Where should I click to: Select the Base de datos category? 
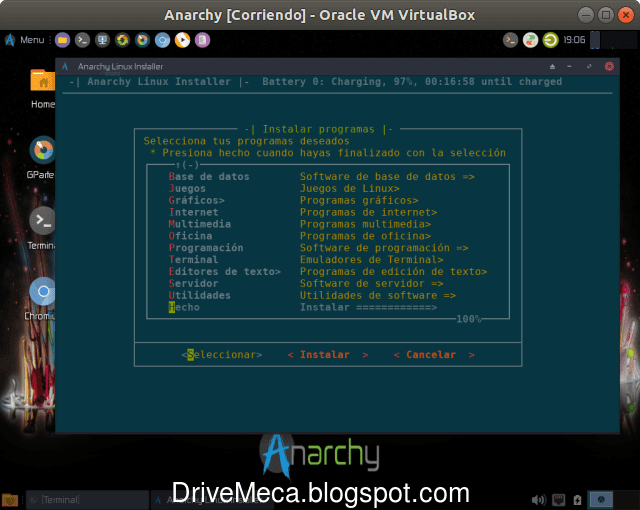click(x=209, y=177)
